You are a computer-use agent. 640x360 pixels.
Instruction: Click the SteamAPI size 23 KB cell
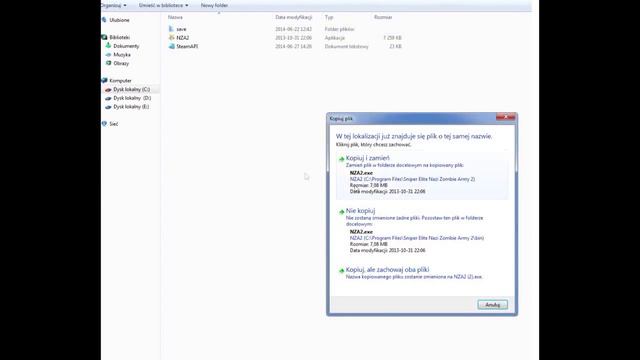[395, 47]
